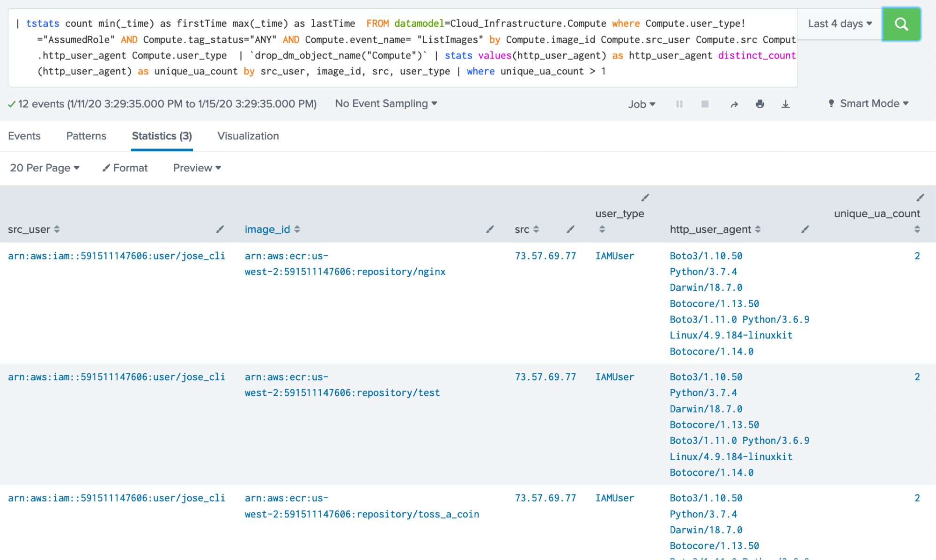Viewport: 936px width, 560px height.
Task: Switch to the Visualization tab
Action: [248, 136]
